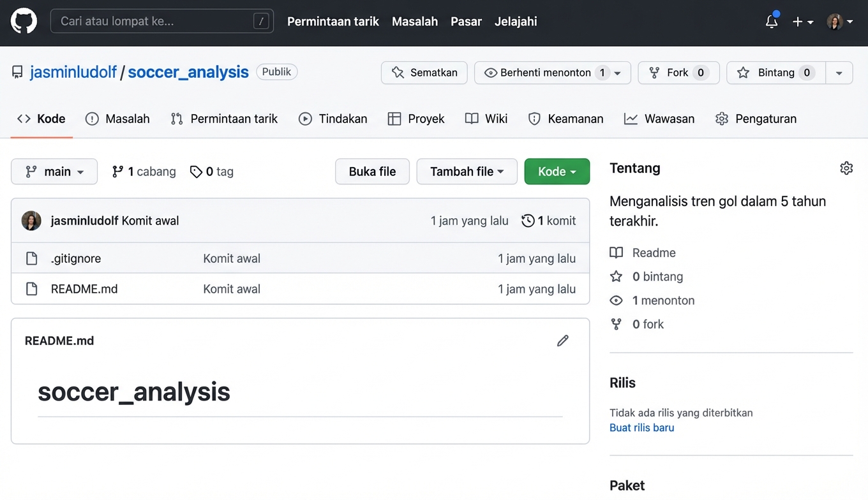
Task: Open the user avatar menu
Action: pyautogui.click(x=840, y=22)
